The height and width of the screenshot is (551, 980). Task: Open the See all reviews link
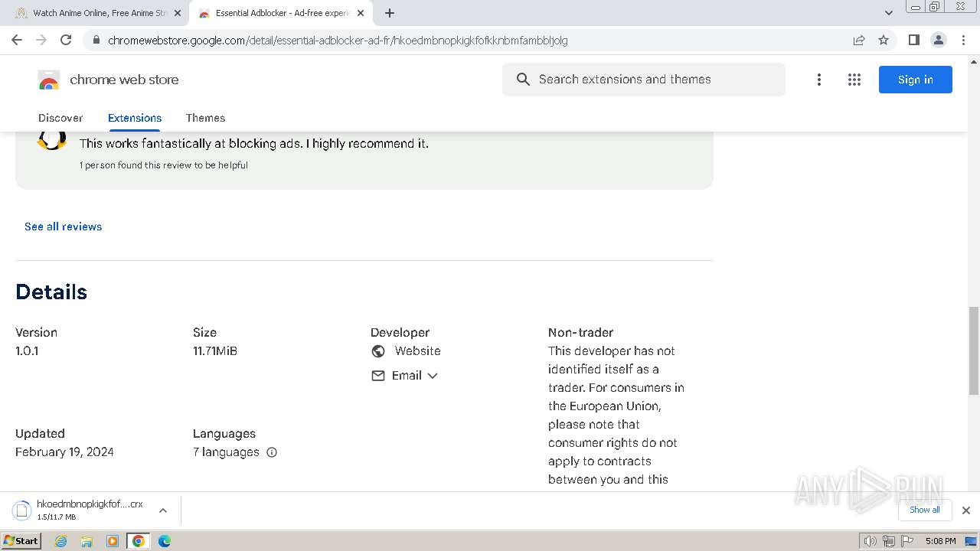(64, 227)
